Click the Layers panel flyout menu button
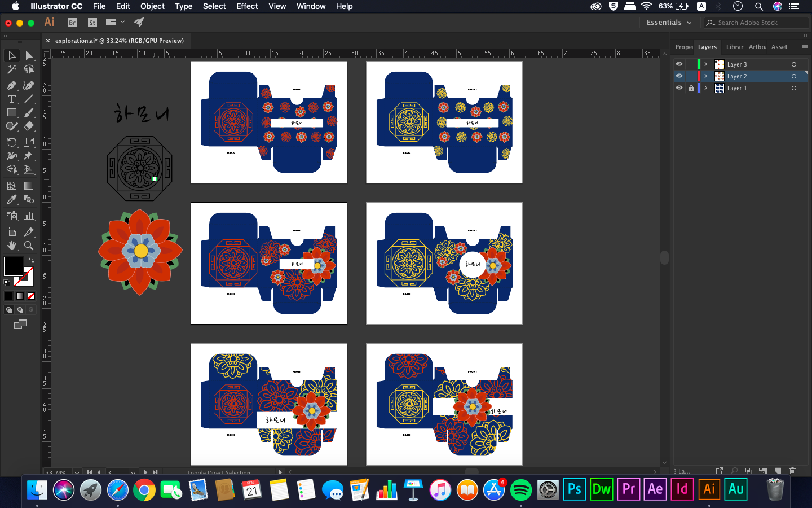Screen dimensions: 812x508 (804, 47)
